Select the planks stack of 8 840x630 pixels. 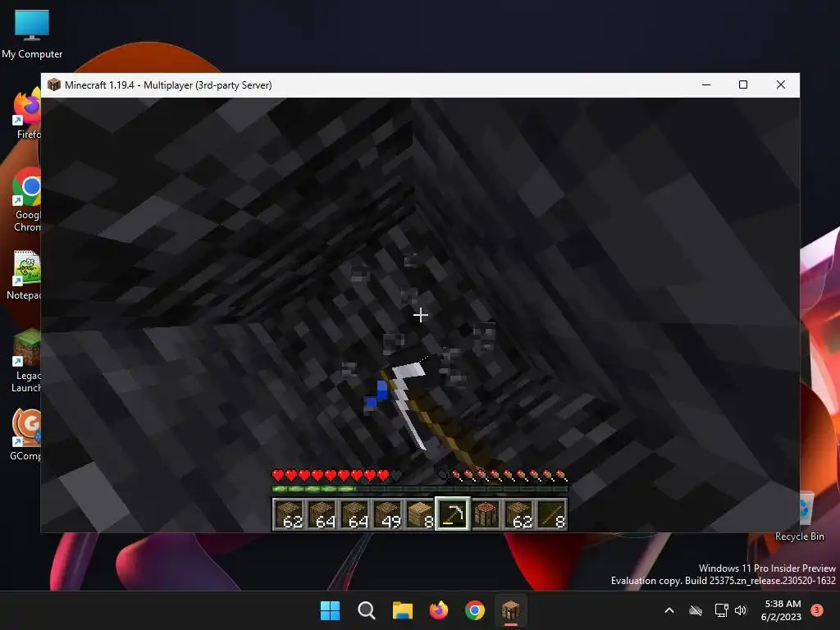[x=420, y=514]
